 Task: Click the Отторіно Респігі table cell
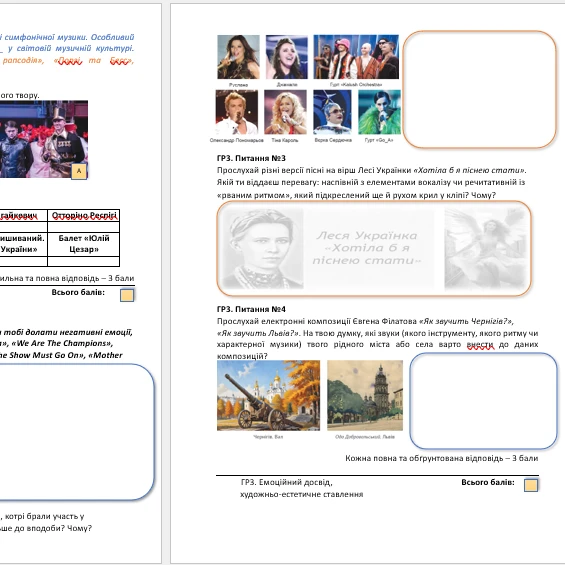click(x=84, y=215)
